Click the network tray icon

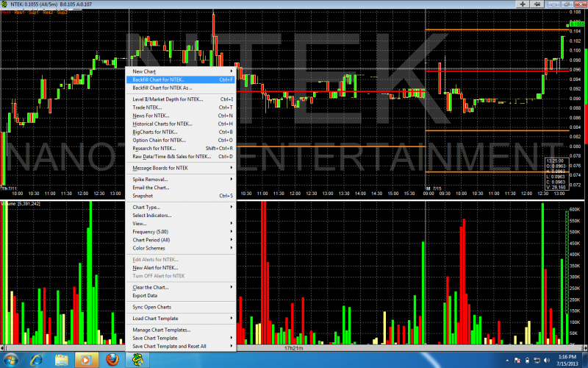537,361
